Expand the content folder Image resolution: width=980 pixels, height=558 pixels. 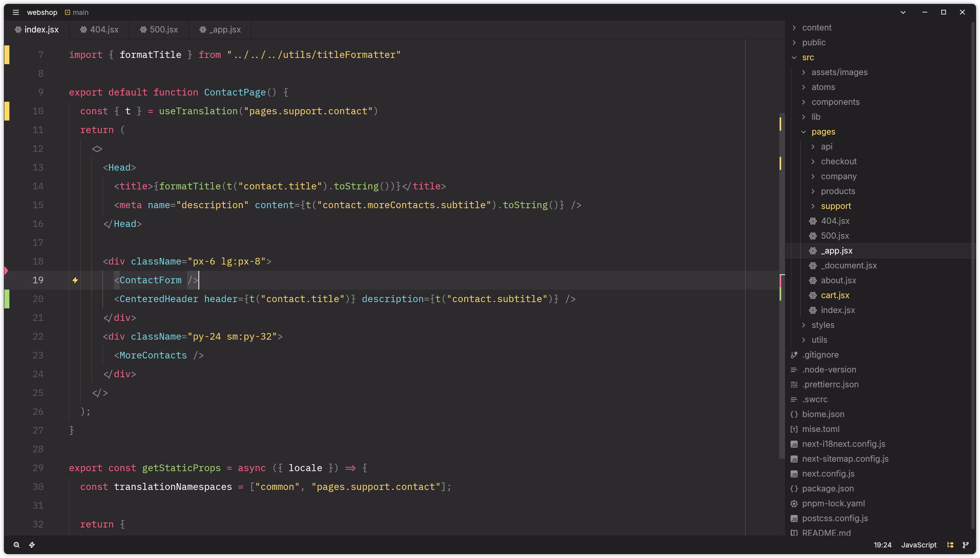pos(794,28)
